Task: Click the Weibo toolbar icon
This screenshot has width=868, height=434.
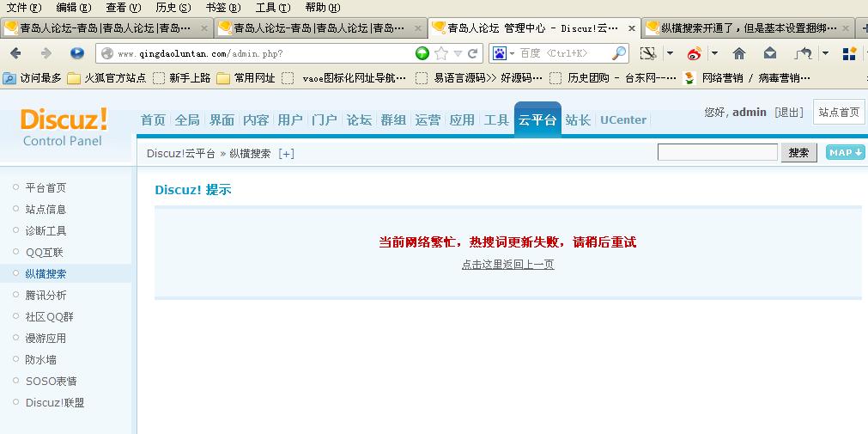Action: pos(695,53)
